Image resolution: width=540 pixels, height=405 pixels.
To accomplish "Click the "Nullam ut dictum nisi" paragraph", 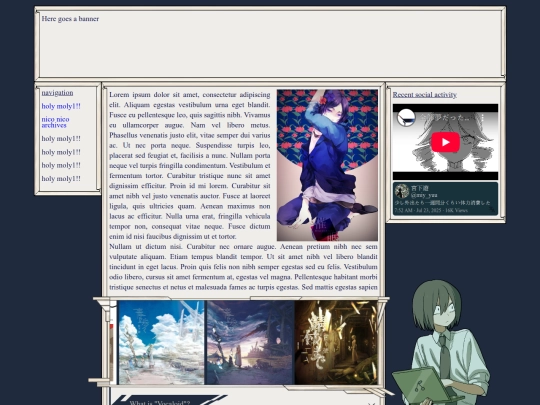I will pyautogui.click(x=243, y=267).
